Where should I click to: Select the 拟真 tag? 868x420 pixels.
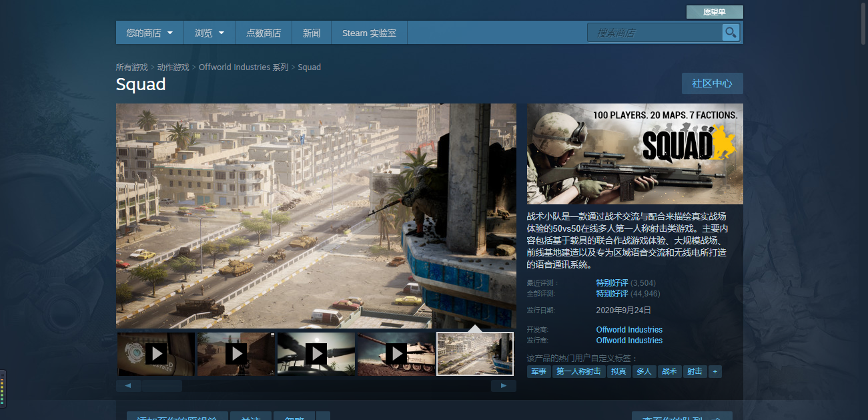coord(619,371)
